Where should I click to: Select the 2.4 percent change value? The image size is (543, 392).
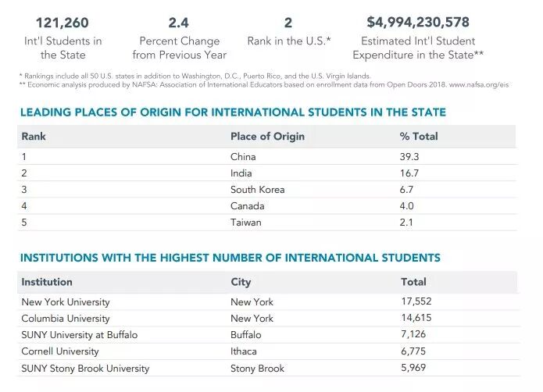click(179, 23)
